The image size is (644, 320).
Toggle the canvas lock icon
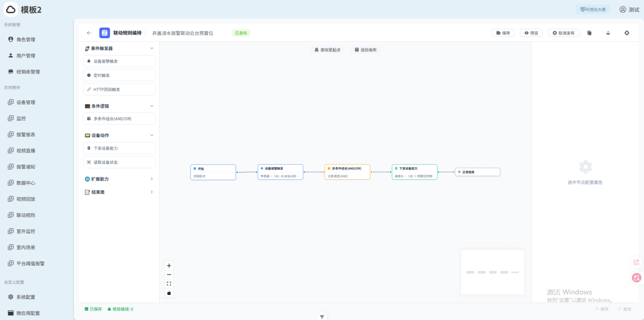(x=169, y=293)
